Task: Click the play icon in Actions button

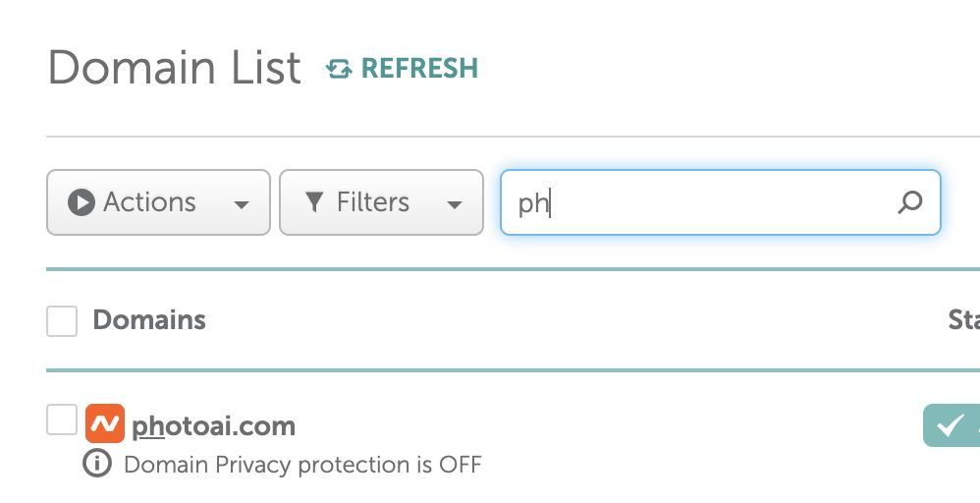Action: coord(81,202)
